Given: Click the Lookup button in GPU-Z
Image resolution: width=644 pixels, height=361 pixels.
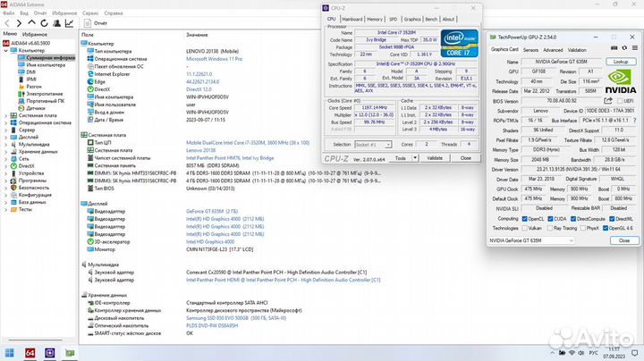Looking at the screenshot, I should click(x=621, y=62).
